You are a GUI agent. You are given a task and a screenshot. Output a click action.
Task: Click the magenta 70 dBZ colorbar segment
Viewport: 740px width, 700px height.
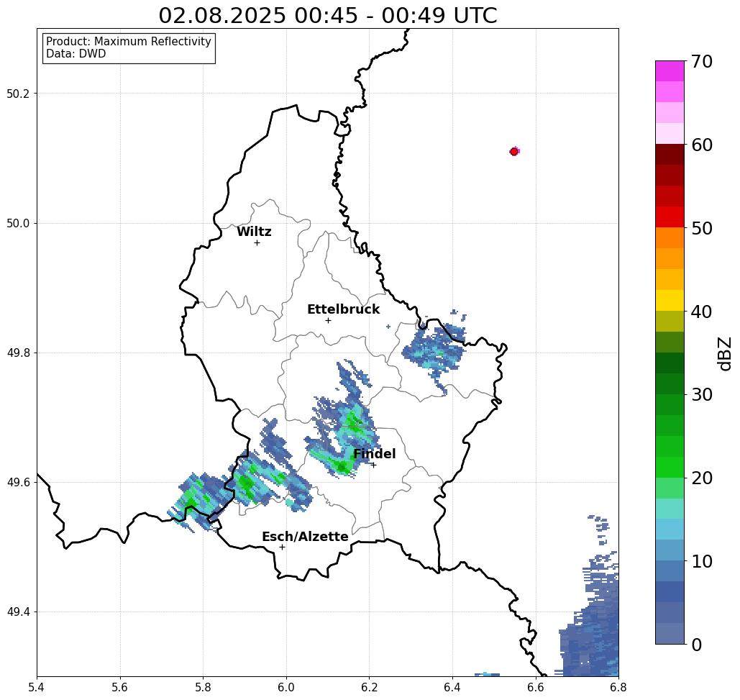(670, 71)
